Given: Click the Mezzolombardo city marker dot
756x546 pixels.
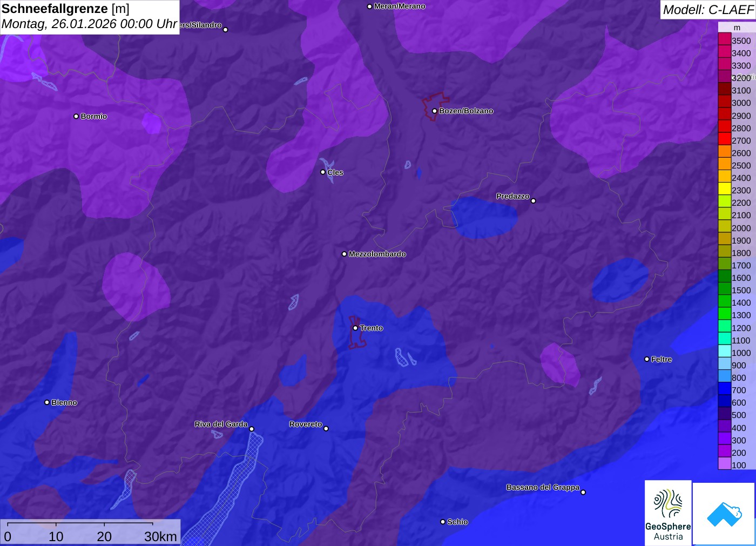Looking at the screenshot, I should pos(345,254).
